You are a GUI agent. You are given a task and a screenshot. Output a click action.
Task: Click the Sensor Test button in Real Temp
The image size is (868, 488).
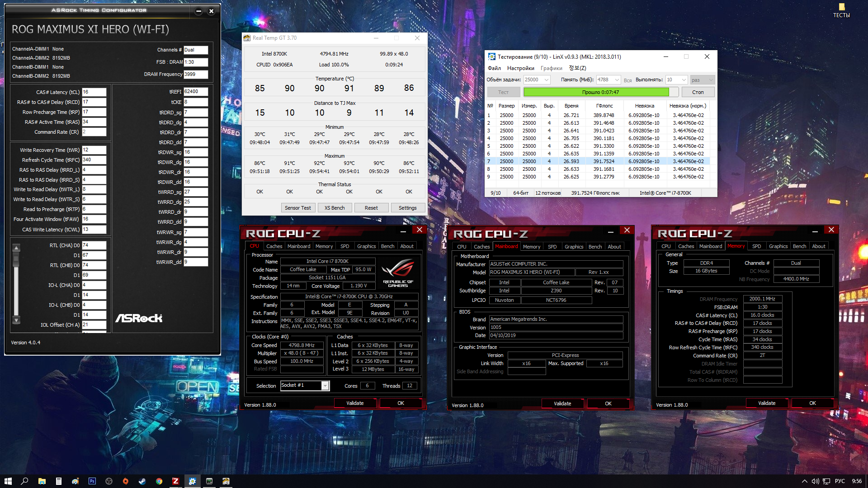coord(297,208)
